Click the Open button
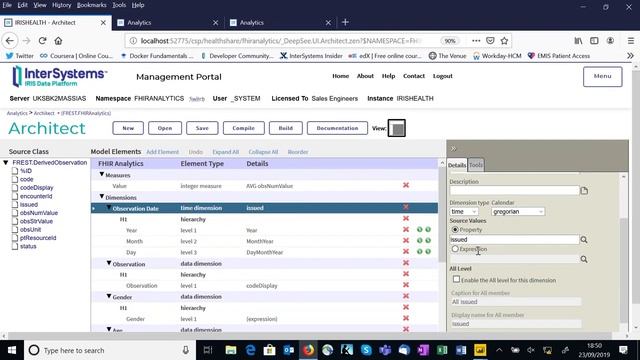Viewport: 640px width, 360px height. click(165, 128)
